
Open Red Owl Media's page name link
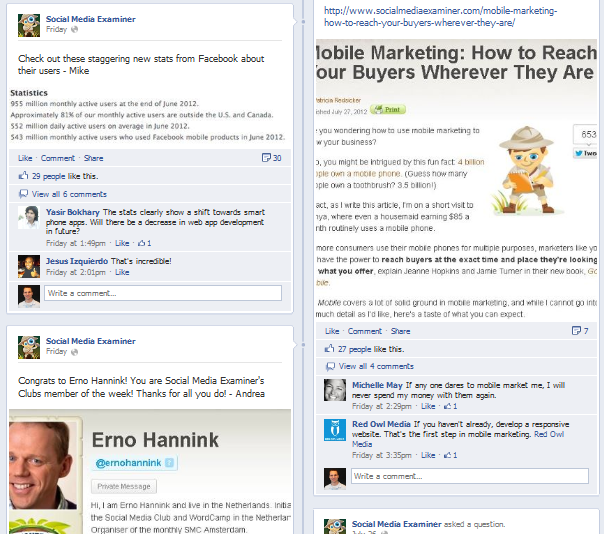[381, 424]
